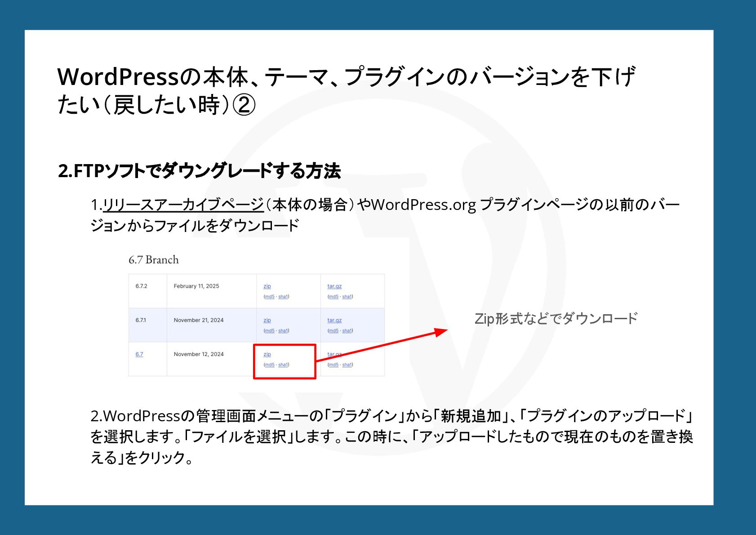Click the 6.7 Branch heading
Screen dimensions: 756x535
(154, 260)
